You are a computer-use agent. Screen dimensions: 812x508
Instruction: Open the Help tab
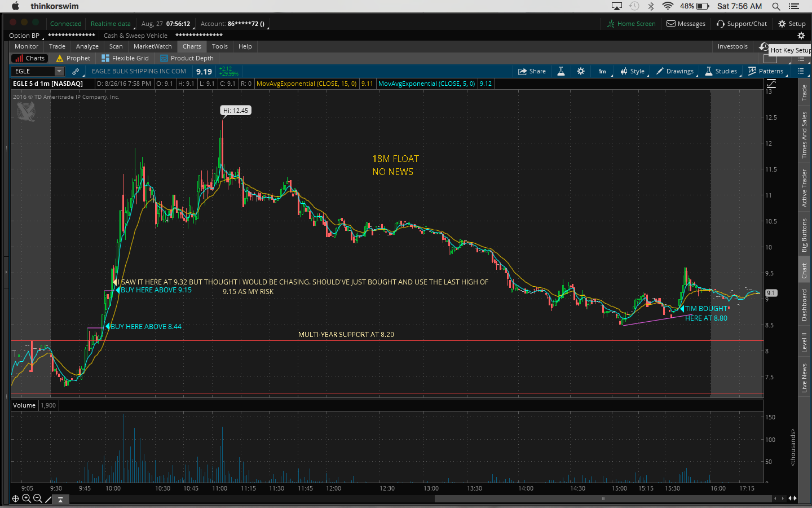(x=245, y=46)
